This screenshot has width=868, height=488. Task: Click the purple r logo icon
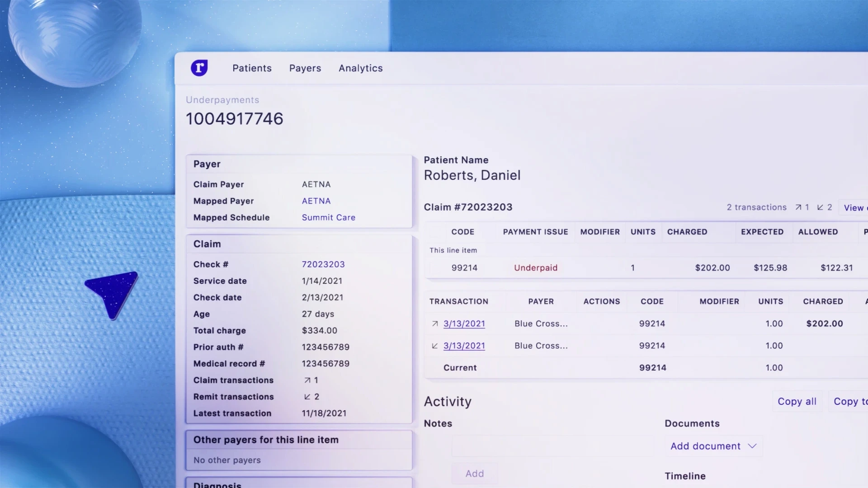(x=199, y=68)
